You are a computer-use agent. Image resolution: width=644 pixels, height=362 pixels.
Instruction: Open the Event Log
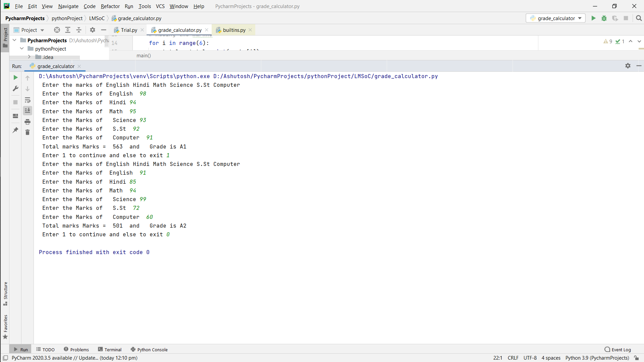[618, 350]
